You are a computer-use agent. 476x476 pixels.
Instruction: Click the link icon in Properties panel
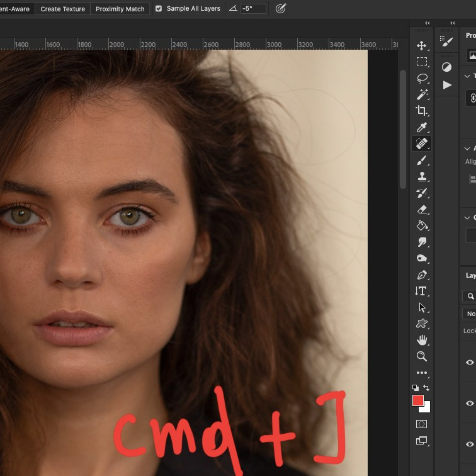tap(472, 98)
